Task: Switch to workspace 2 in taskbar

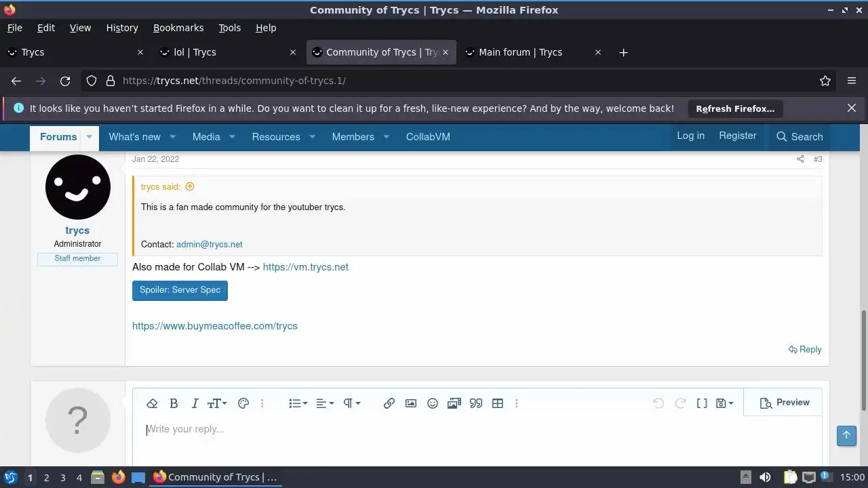Action: click(x=46, y=477)
